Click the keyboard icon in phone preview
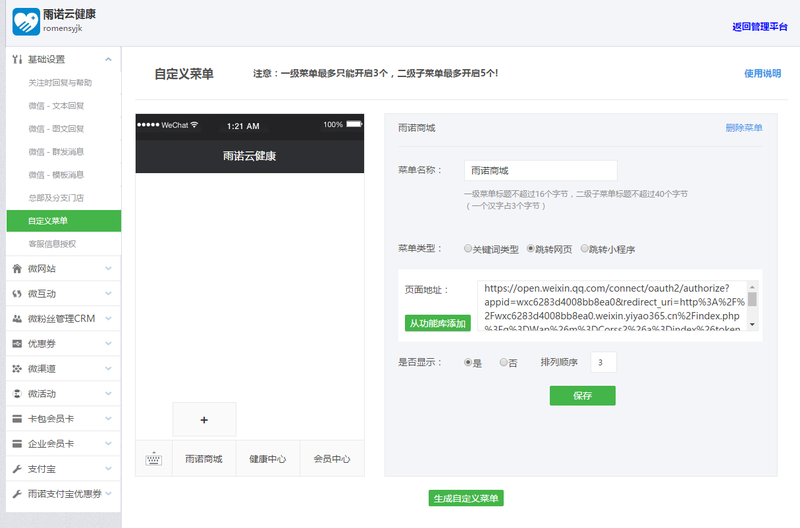The height and width of the screenshot is (528, 800). tap(153, 459)
